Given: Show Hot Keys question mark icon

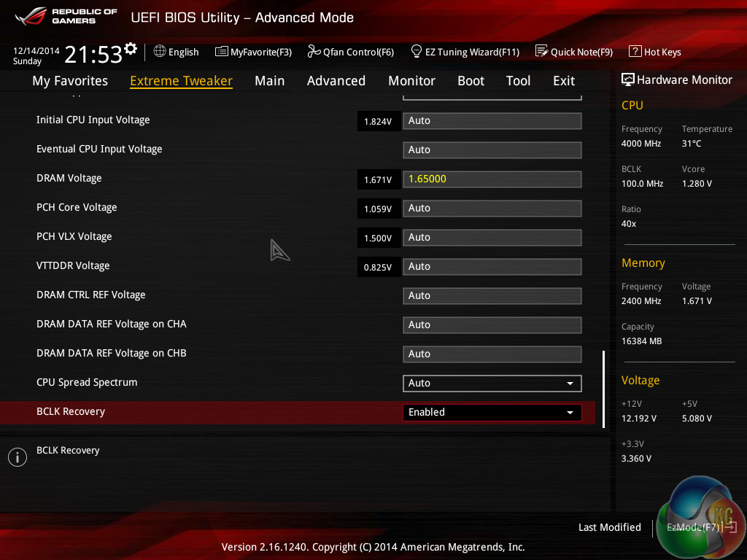Looking at the screenshot, I should pyautogui.click(x=635, y=51).
